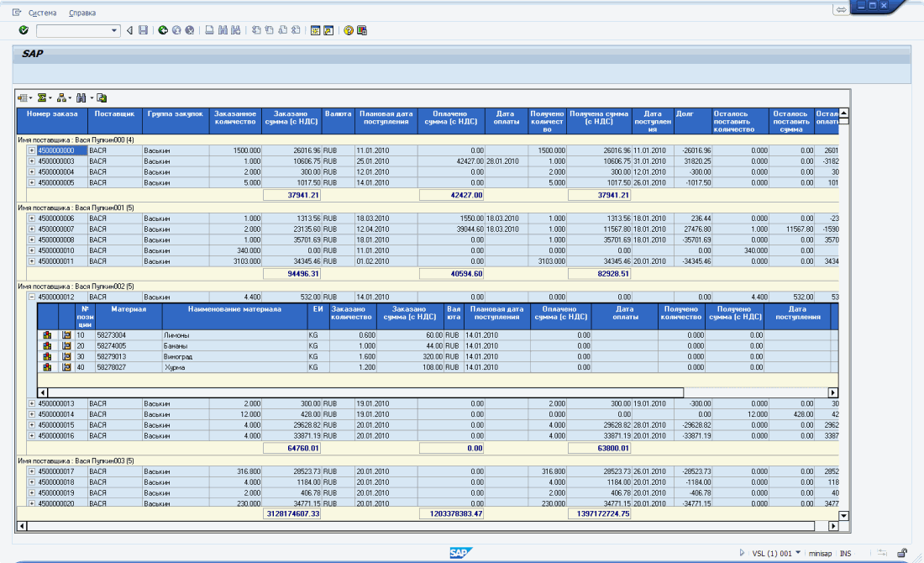Click the Долг column header
Image resolution: width=924 pixels, height=563 pixels.
691,121
